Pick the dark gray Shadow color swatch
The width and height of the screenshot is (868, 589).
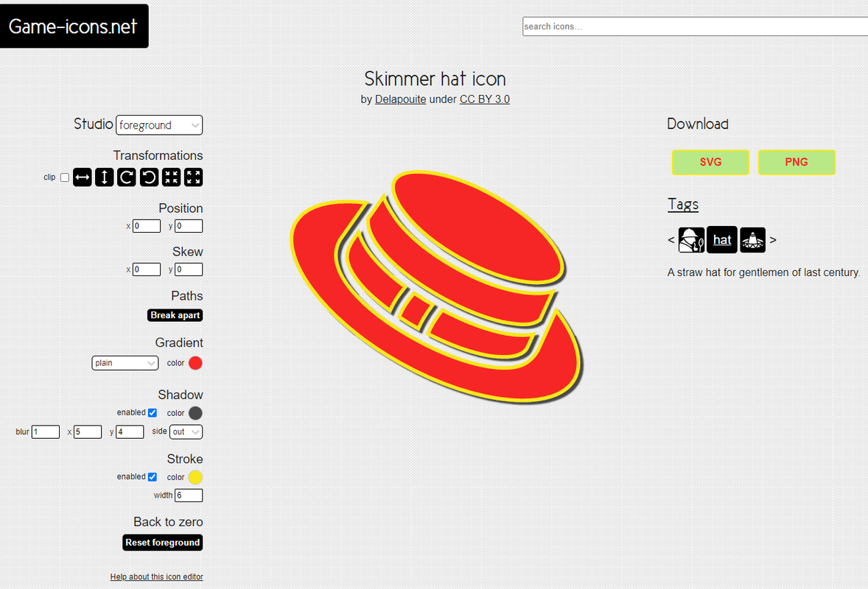tap(195, 413)
